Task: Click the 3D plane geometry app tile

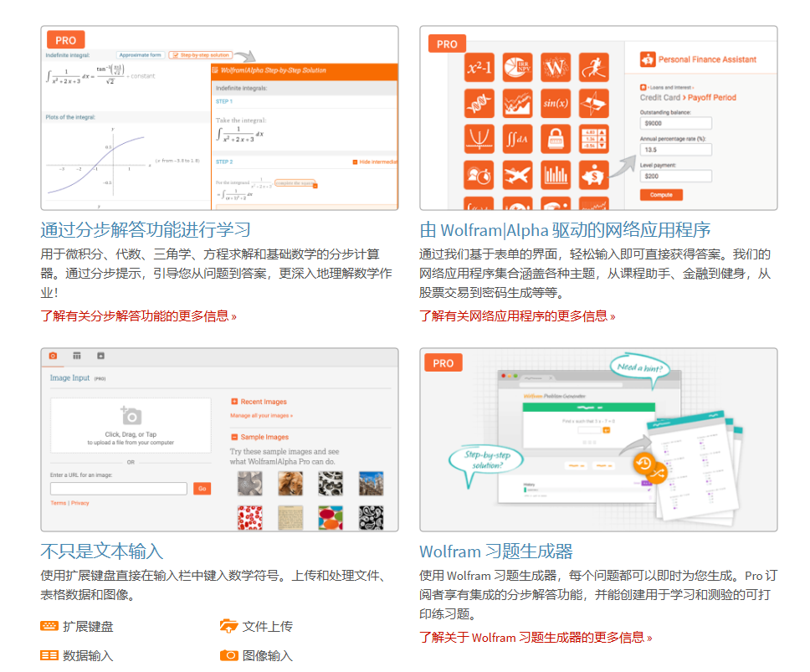Action: point(593,103)
